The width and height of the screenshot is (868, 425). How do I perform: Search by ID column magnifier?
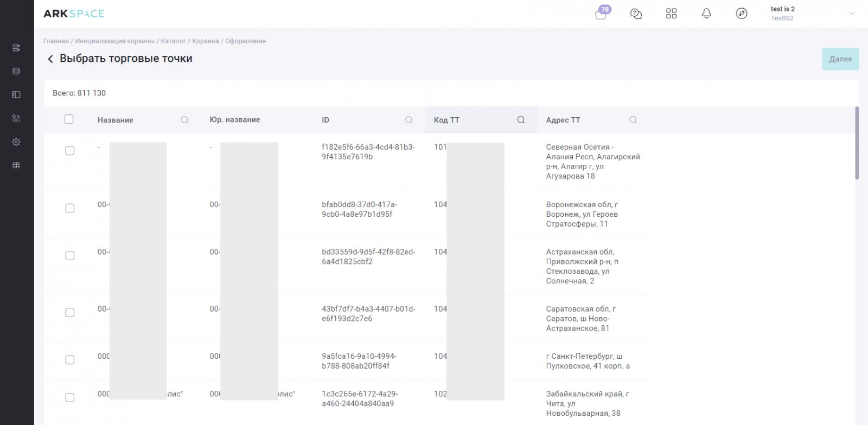(409, 120)
